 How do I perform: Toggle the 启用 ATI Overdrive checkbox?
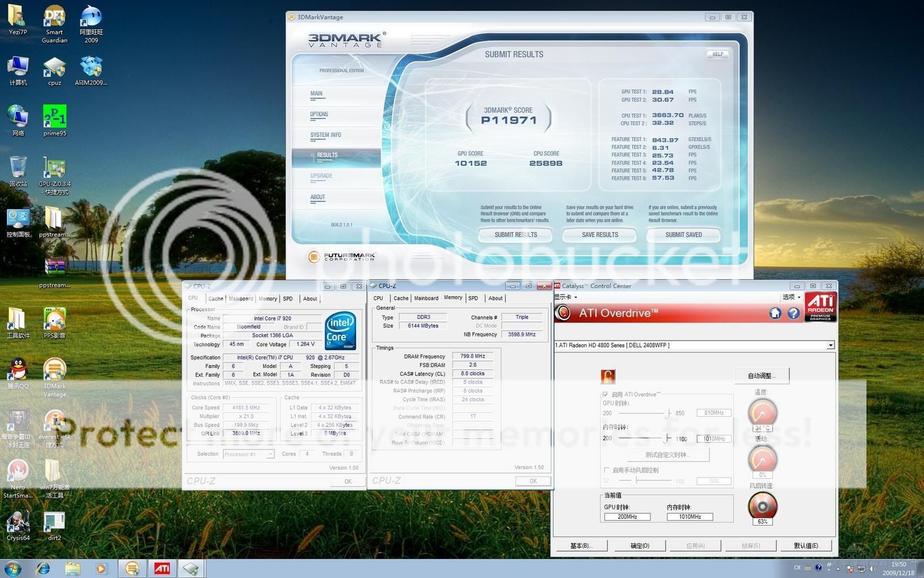pyautogui.click(x=605, y=395)
